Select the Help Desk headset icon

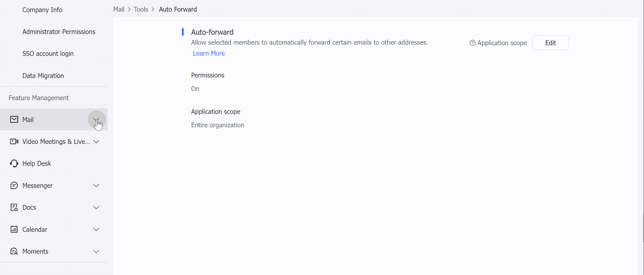tap(14, 163)
